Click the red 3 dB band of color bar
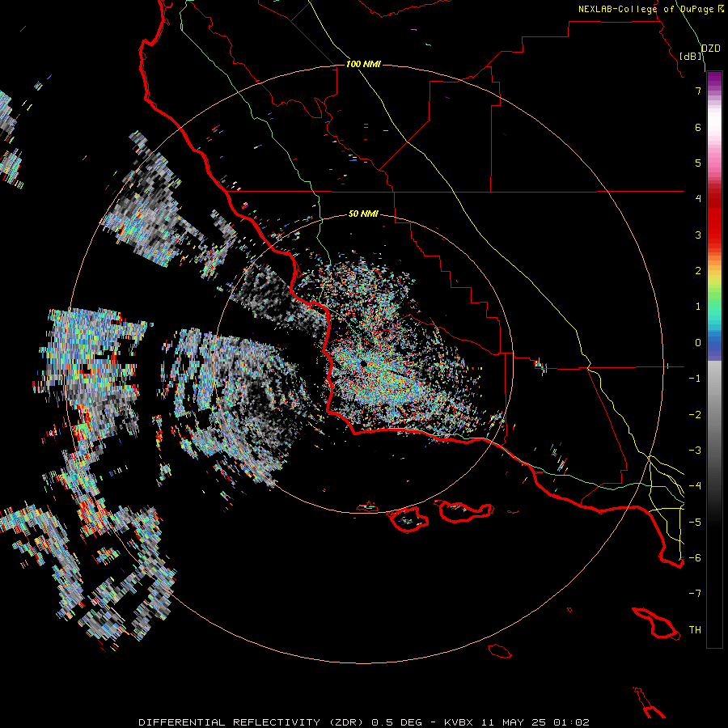Image resolution: width=728 pixels, height=728 pixels. pos(714,227)
